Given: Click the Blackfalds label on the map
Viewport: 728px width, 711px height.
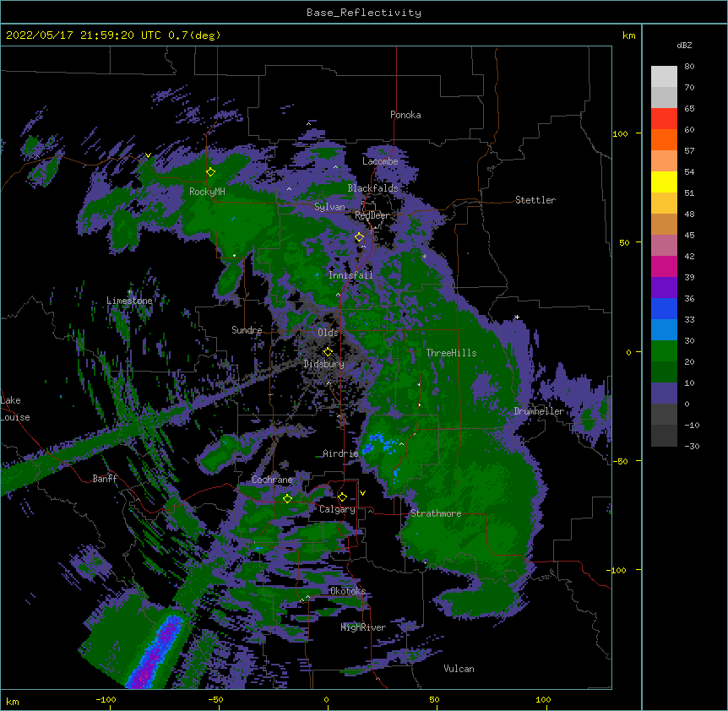Looking at the screenshot, I should pyautogui.click(x=372, y=188).
